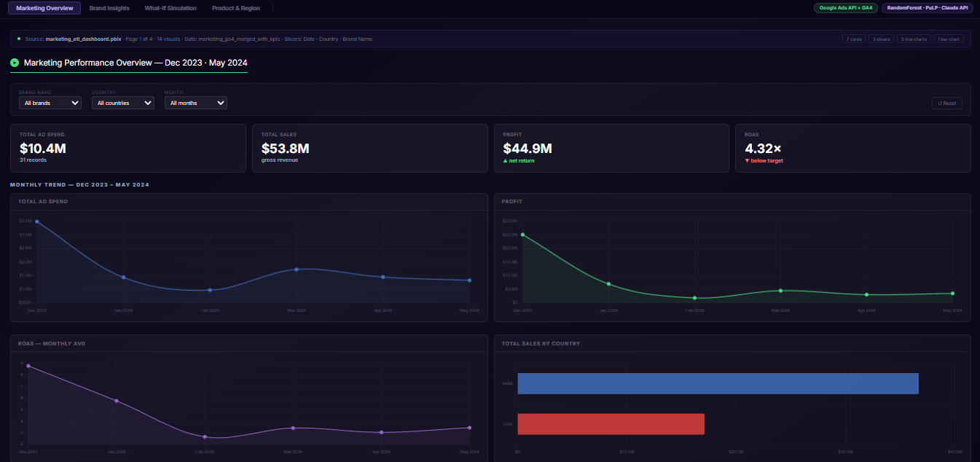Click the red USA sales bar
The height and width of the screenshot is (462, 980).
tap(611, 424)
